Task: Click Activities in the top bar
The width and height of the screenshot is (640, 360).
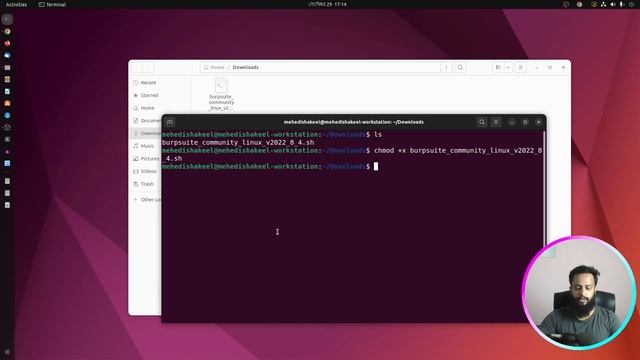Action: point(16,4)
